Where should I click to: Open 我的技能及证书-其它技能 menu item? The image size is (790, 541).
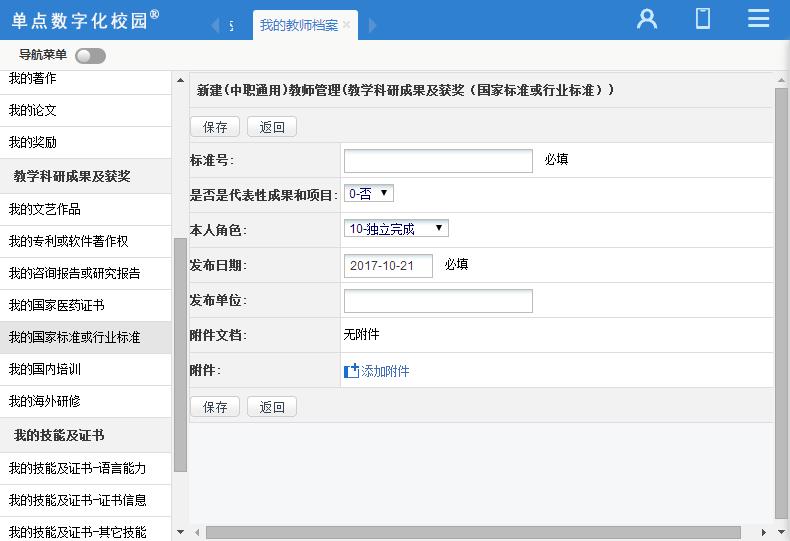(x=86, y=529)
